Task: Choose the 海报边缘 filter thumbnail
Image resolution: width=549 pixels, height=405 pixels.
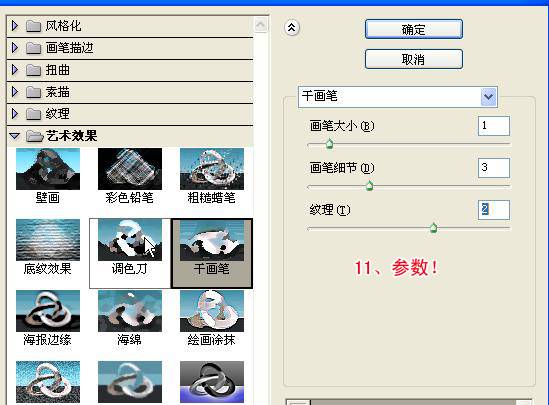Action: [48, 311]
